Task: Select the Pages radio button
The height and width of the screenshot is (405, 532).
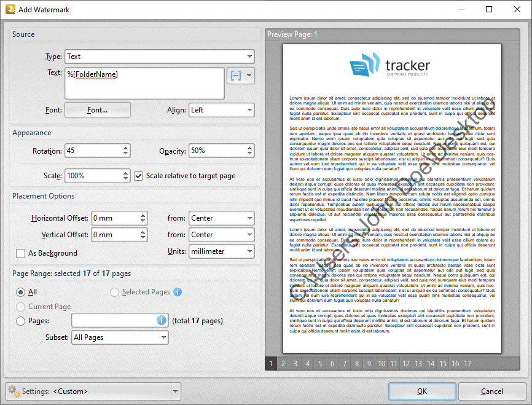Action: [x=20, y=320]
